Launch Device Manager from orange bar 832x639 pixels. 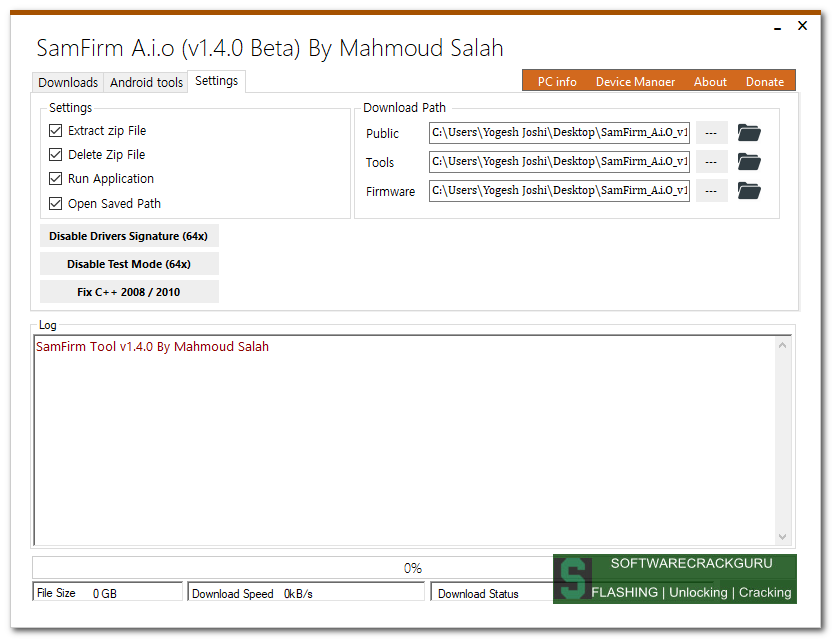click(635, 82)
